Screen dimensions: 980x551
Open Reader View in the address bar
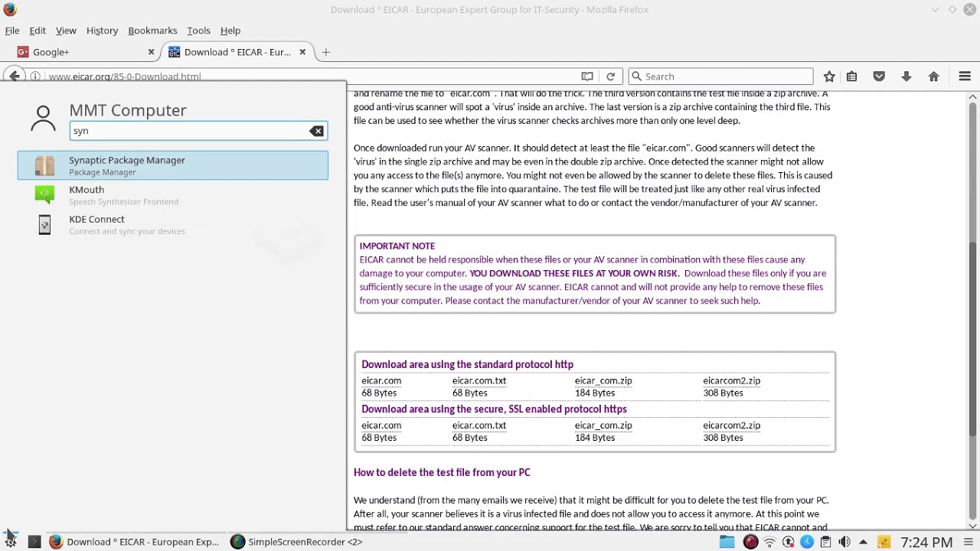pos(587,77)
